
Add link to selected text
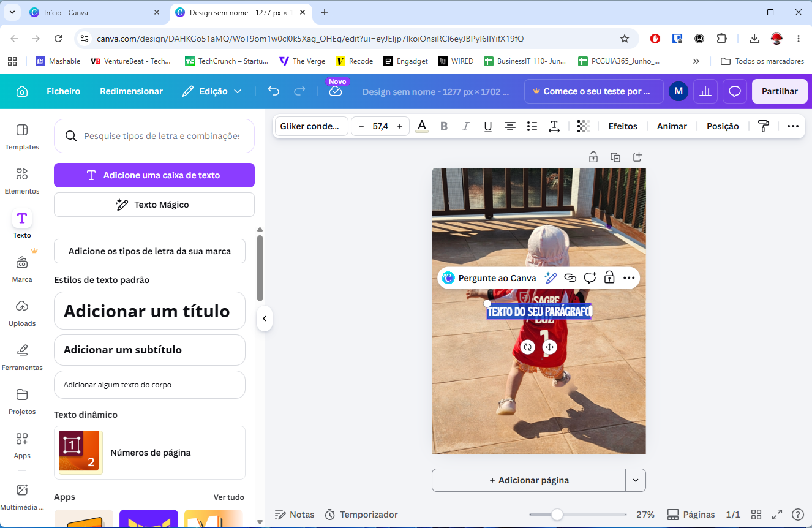(x=570, y=278)
